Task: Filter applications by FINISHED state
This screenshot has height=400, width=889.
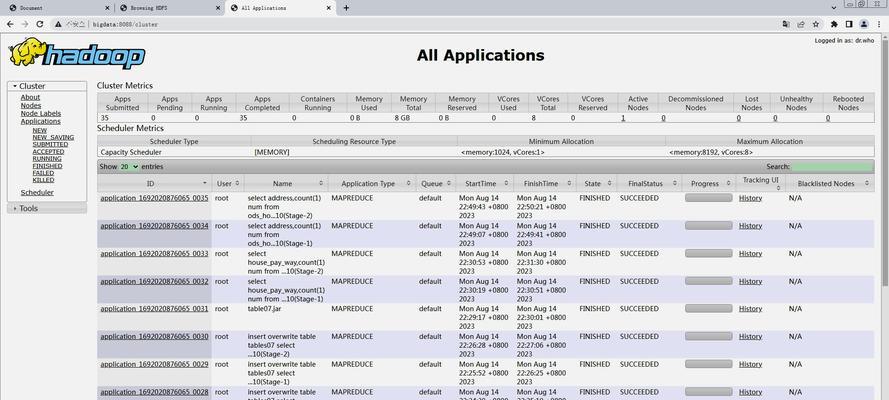Action: tap(47, 166)
